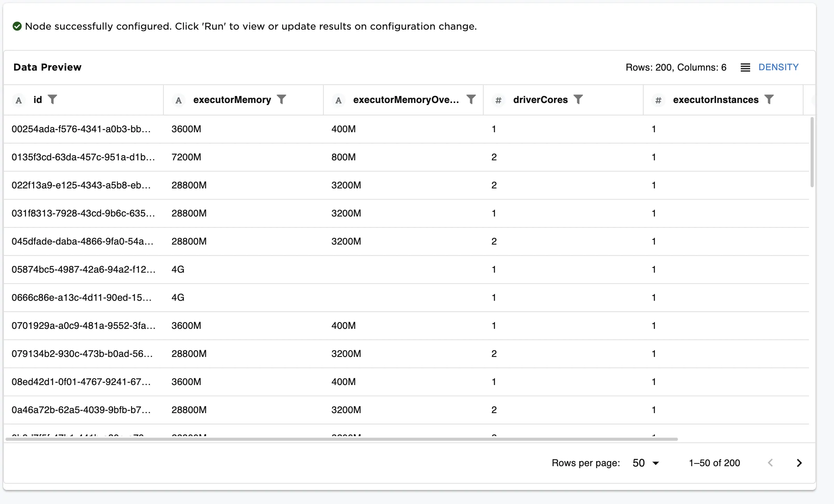Screen dimensions: 834x504
Task: Go to next page of results
Action: tap(799, 463)
